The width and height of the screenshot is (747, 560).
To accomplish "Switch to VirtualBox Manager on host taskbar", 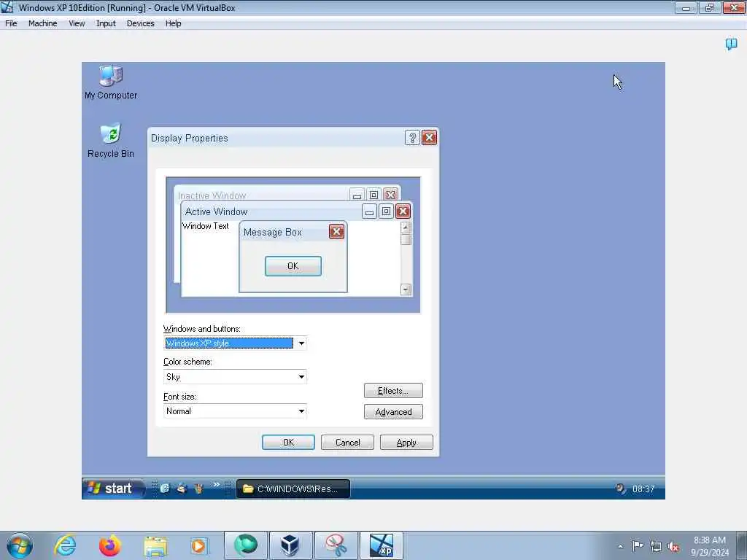I will click(290, 545).
